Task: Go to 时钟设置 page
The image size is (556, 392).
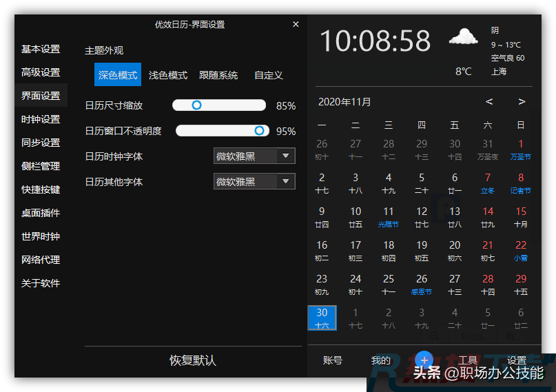Action: point(41,119)
